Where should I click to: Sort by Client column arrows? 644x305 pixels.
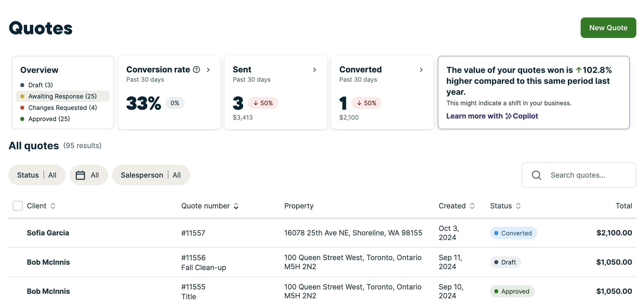point(53,206)
